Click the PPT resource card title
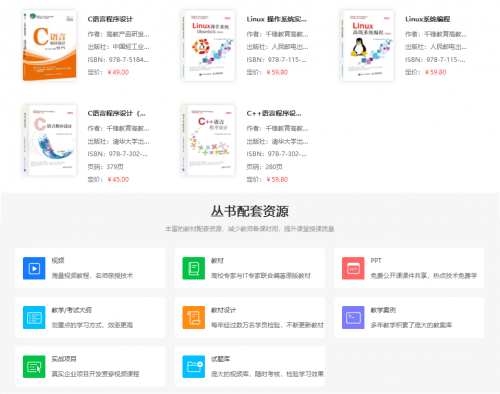The image size is (500, 394). click(376, 260)
